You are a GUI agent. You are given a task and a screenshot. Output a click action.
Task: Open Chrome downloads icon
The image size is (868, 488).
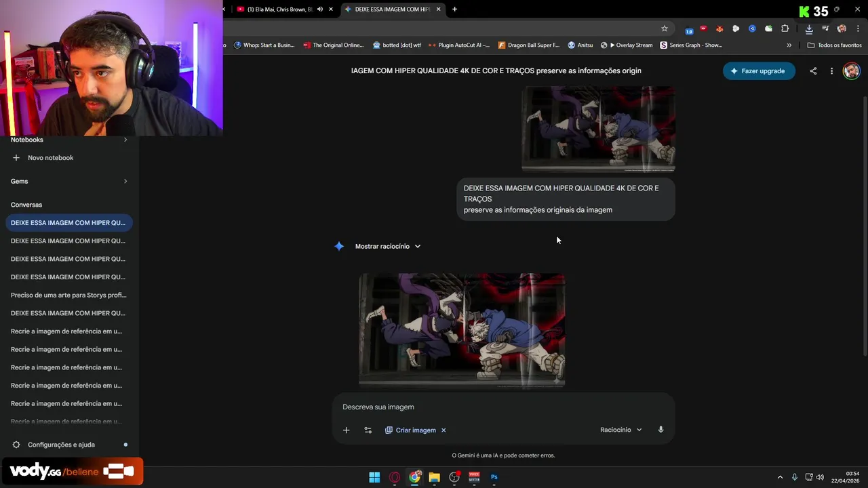pos(809,28)
